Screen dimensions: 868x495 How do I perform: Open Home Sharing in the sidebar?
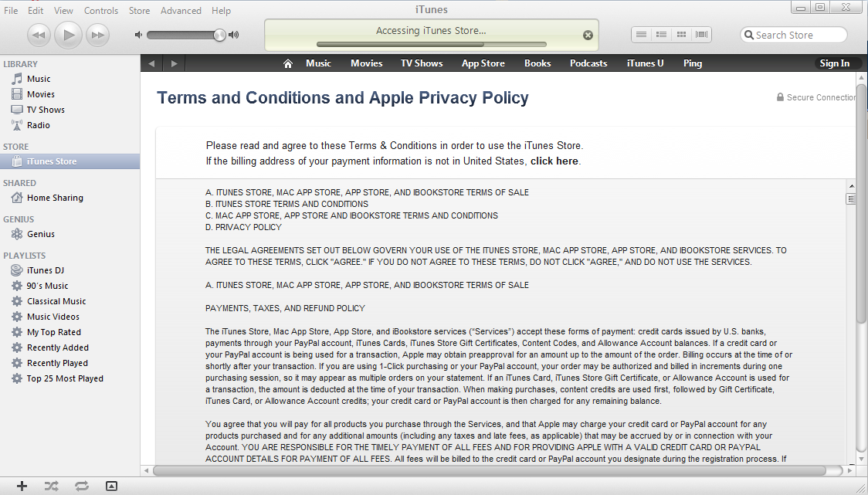(x=70, y=198)
